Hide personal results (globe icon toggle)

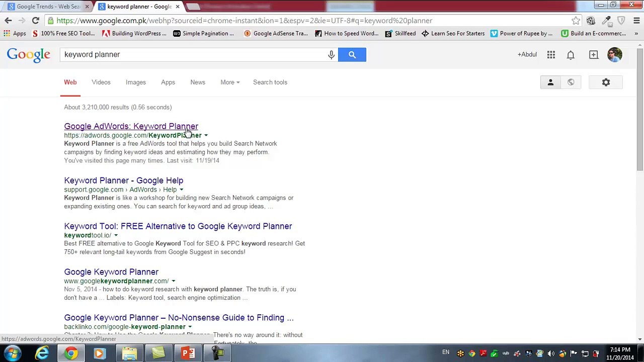click(x=571, y=82)
